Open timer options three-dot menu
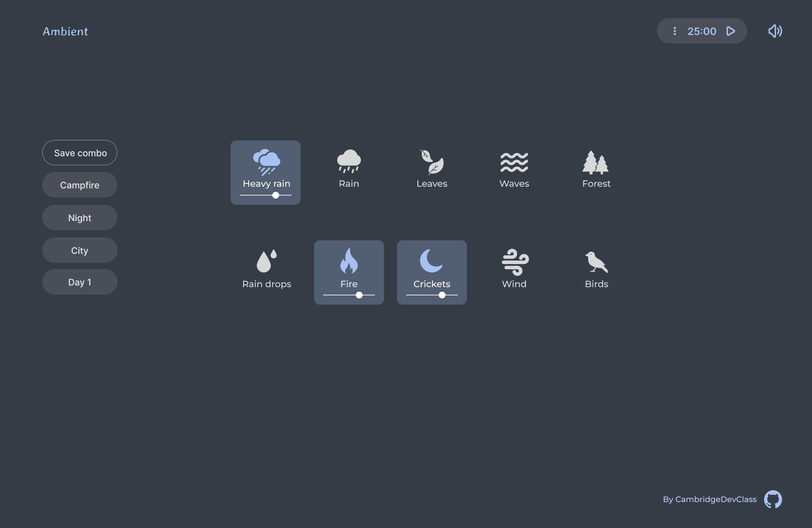812x528 pixels. pyautogui.click(x=674, y=31)
